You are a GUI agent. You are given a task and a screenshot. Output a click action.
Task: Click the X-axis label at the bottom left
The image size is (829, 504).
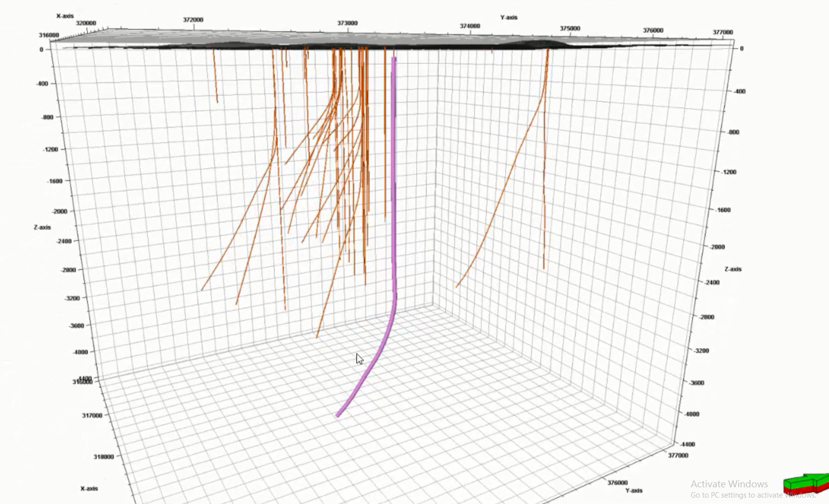[89, 488]
